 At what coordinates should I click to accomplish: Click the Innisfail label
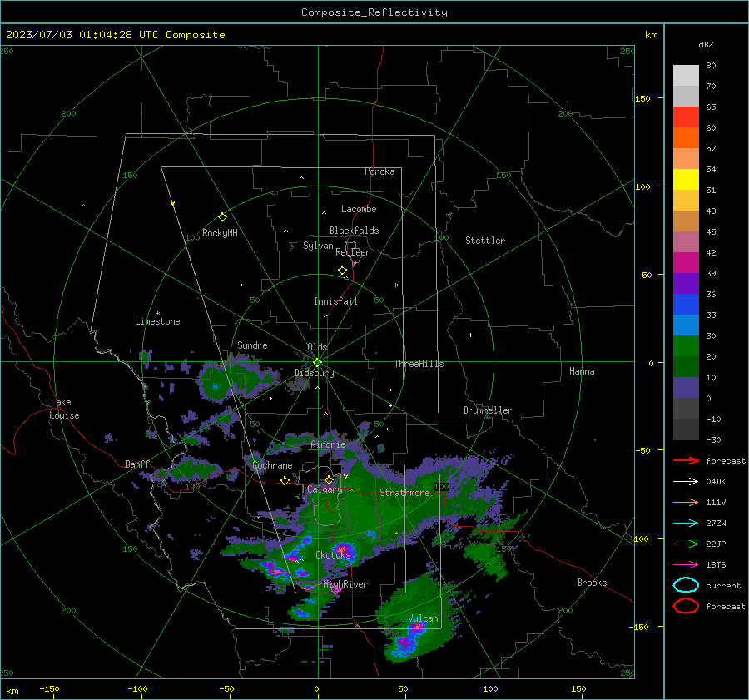point(335,301)
